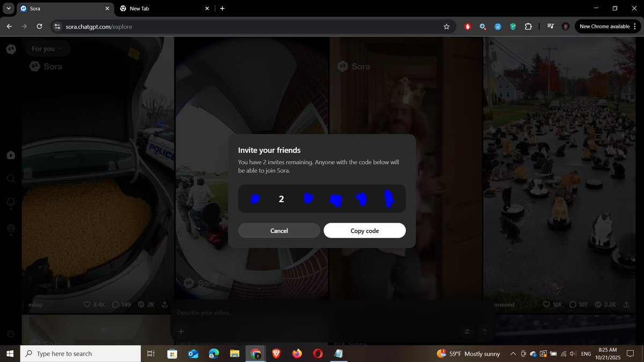Select the invite code field
This screenshot has height=362, width=644.
(322, 199)
